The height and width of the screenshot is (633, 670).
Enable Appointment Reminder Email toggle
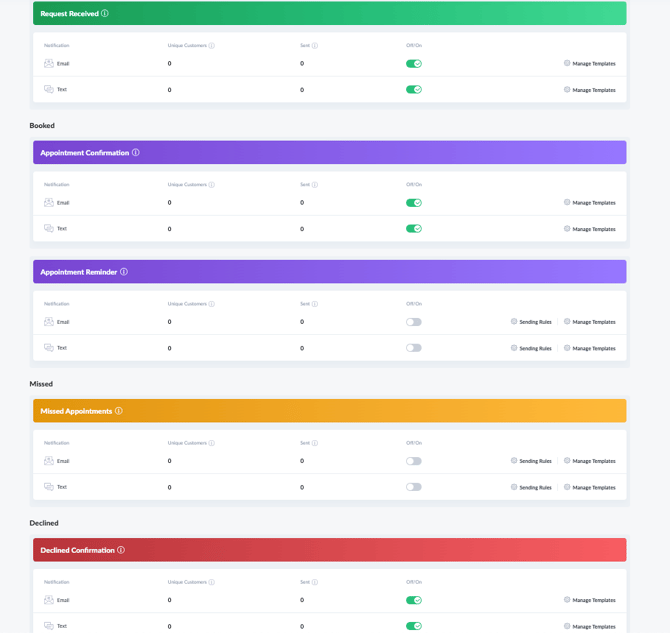tap(414, 322)
